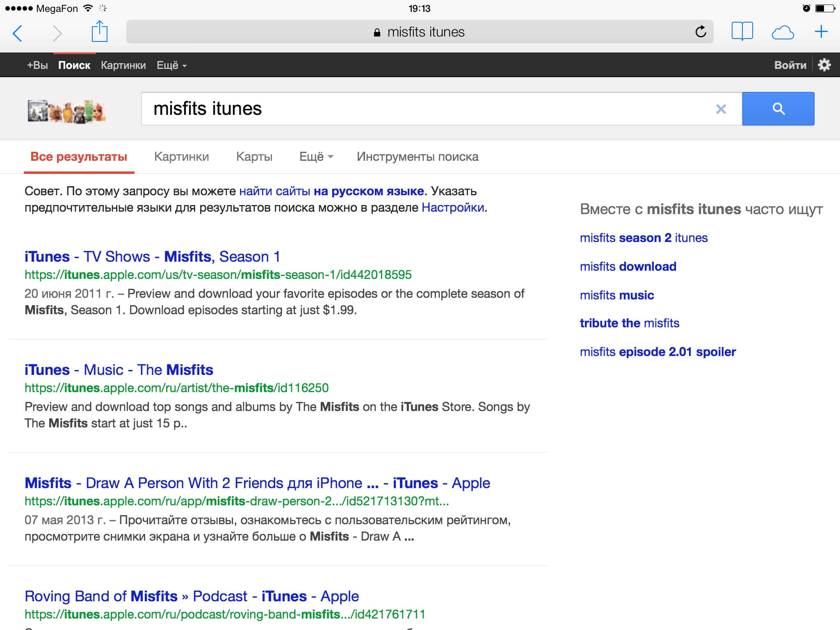The width and height of the screenshot is (840, 630).
Task: Select suggestion misfits season 2 itunes
Action: coord(644,238)
